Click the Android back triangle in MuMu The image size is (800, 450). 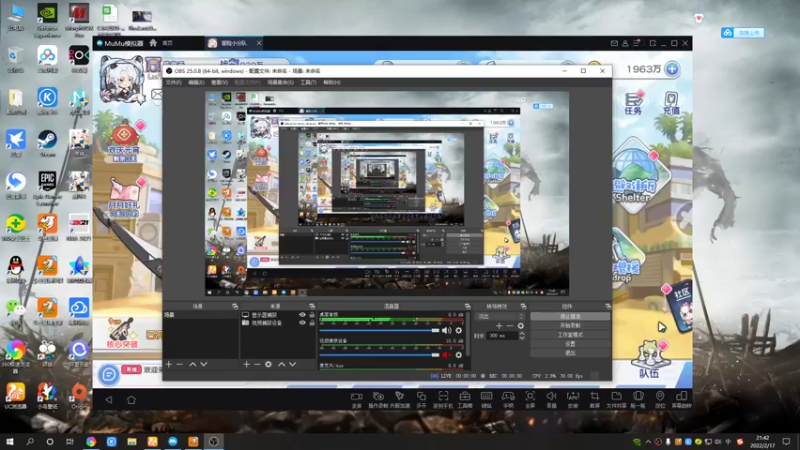(109, 399)
